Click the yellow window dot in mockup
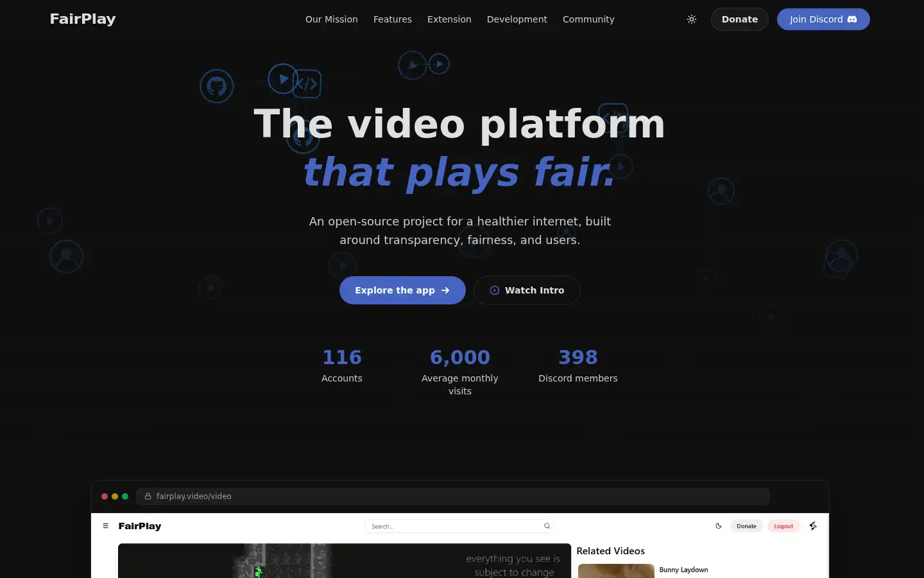 pos(115,496)
